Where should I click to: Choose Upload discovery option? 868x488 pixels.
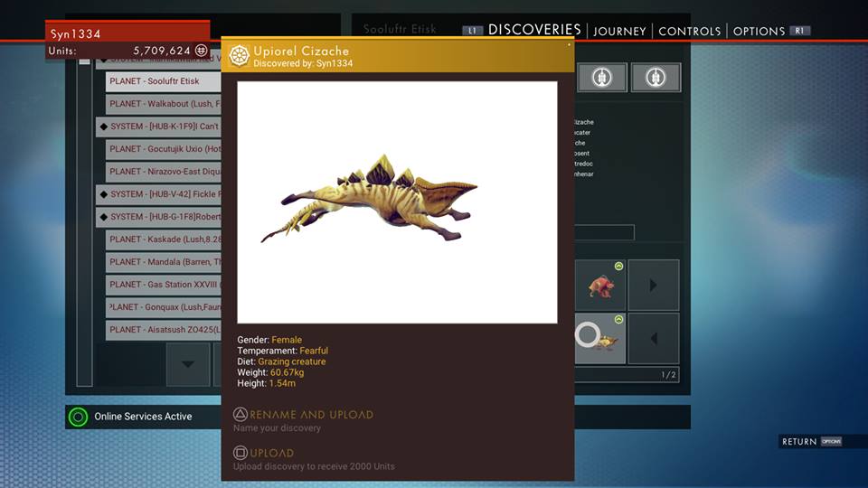point(272,453)
